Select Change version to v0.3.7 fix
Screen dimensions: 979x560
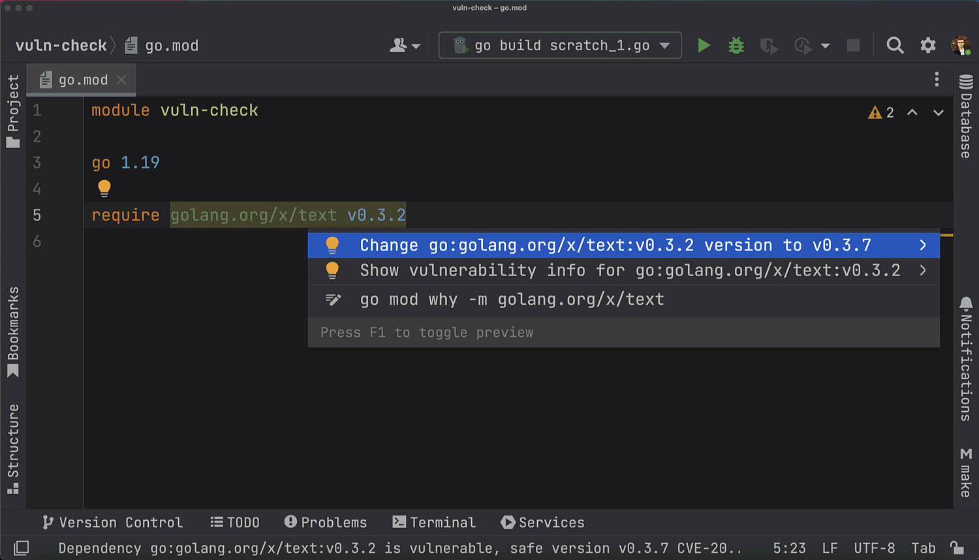[x=615, y=245]
